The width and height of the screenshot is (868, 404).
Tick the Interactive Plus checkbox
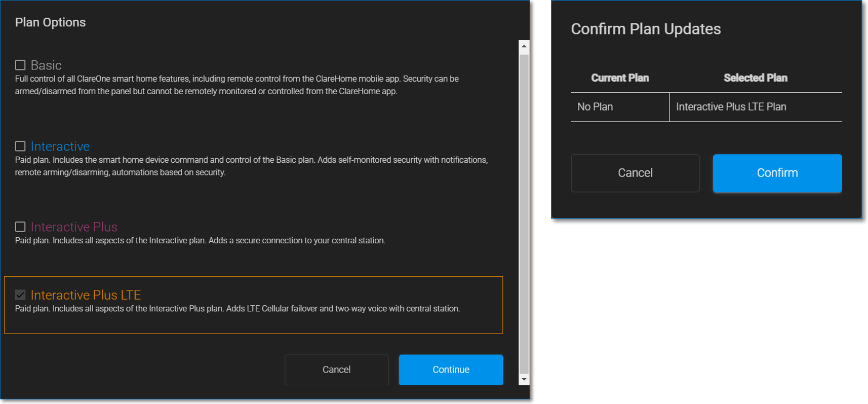click(x=20, y=227)
